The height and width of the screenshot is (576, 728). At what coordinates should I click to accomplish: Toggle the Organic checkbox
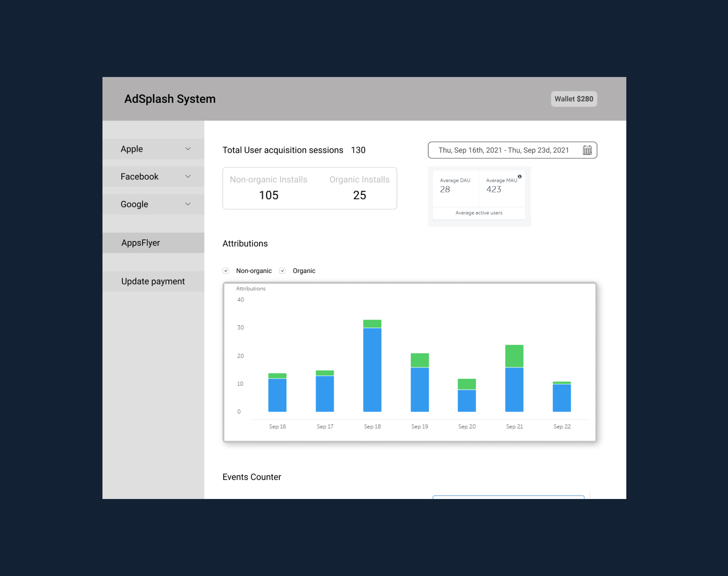(x=282, y=271)
